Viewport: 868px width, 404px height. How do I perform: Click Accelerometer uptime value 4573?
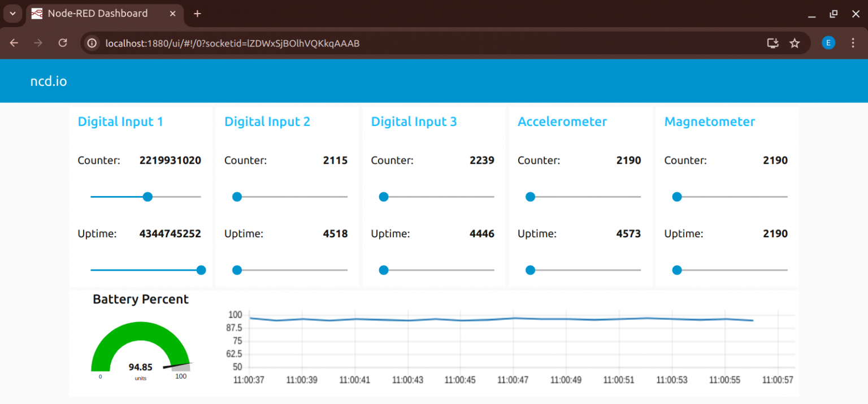click(x=628, y=233)
